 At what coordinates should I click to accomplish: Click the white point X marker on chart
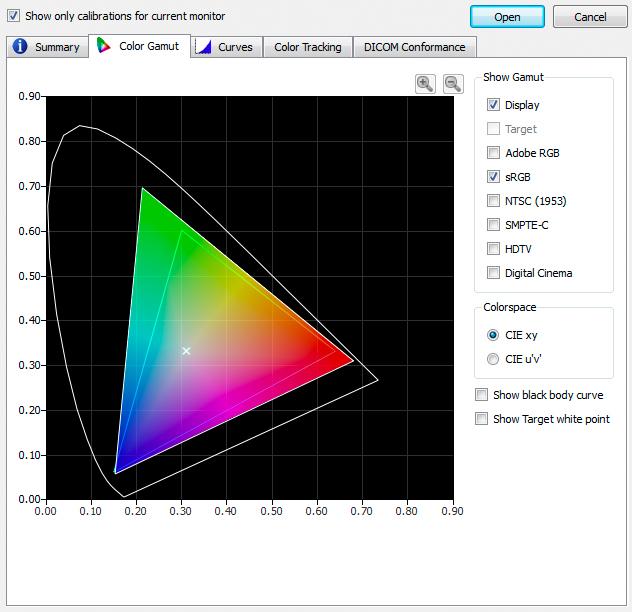(x=186, y=351)
